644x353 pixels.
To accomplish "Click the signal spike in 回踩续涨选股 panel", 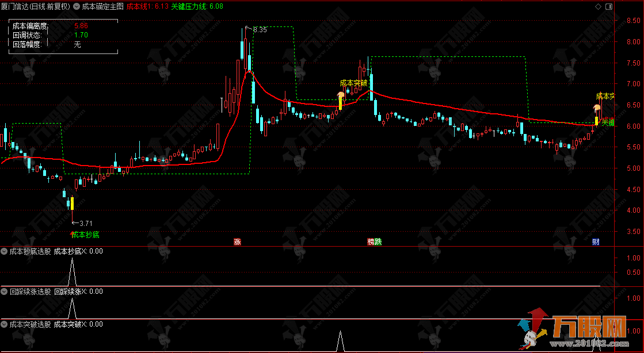I will [73, 308].
